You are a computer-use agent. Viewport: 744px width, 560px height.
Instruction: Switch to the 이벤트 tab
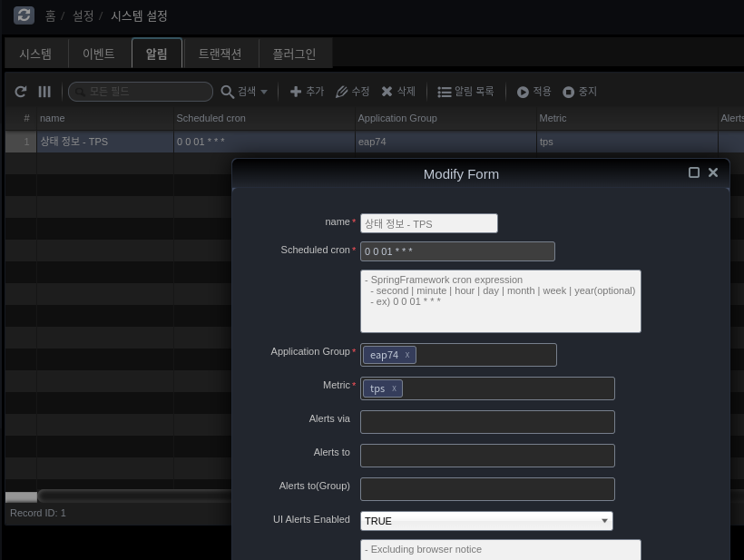tap(99, 54)
